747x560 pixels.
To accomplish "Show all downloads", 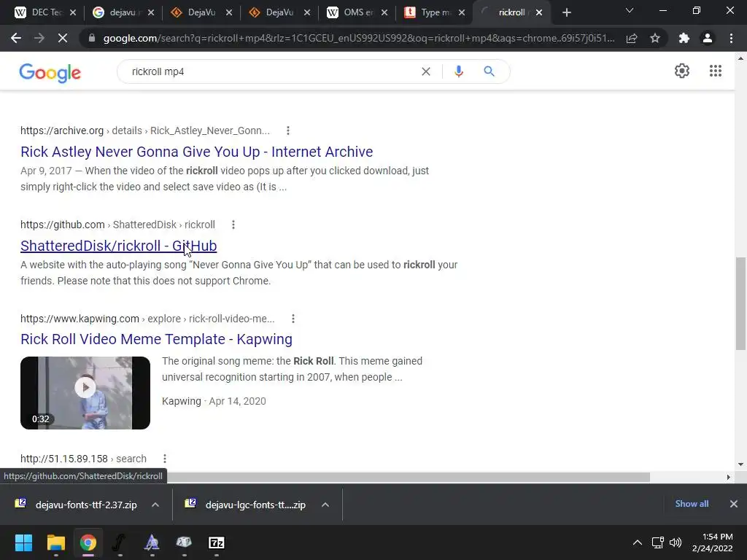I will point(692,504).
